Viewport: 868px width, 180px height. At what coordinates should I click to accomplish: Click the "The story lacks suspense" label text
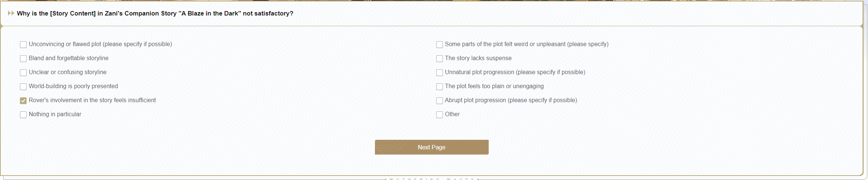(478, 58)
